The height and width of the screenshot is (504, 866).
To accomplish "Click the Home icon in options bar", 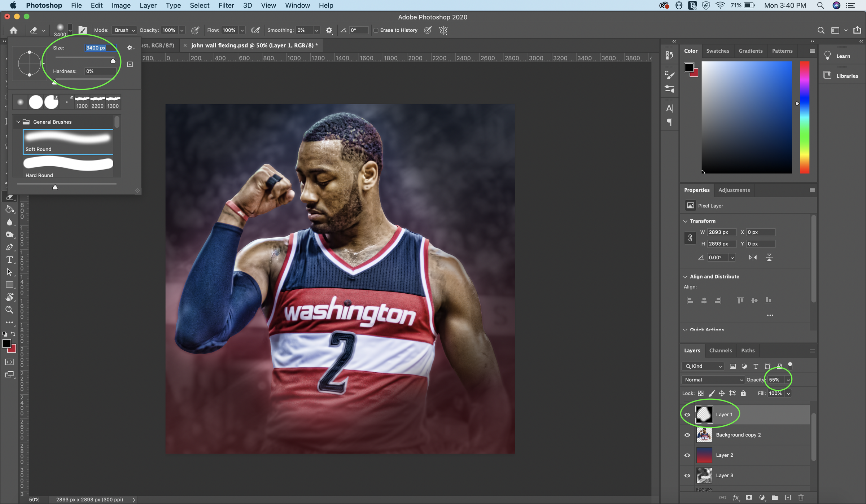I will tap(14, 30).
